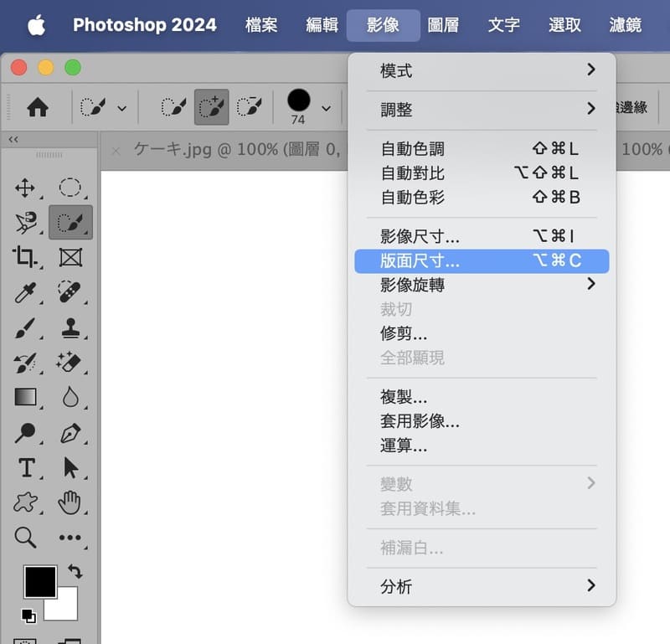Open the Edit Toolbar three-dots button
The width and height of the screenshot is (670, 644).
click(x=70, y=538)
